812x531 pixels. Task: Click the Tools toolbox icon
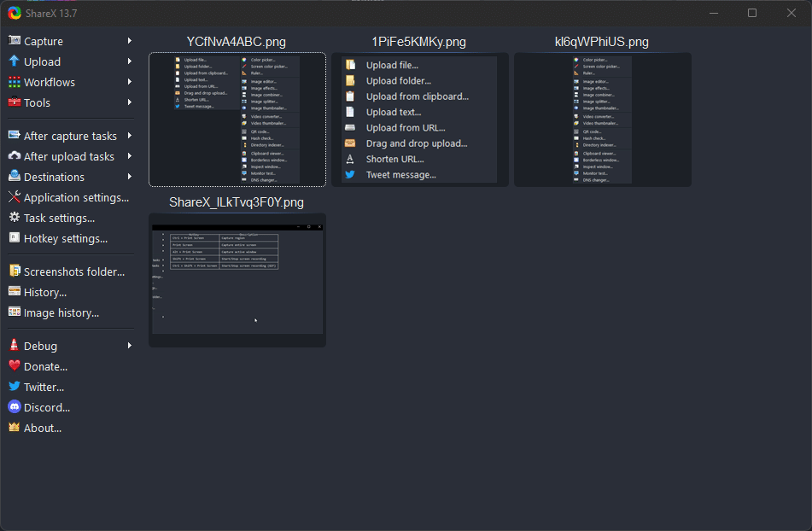click(x=15, y=102)
